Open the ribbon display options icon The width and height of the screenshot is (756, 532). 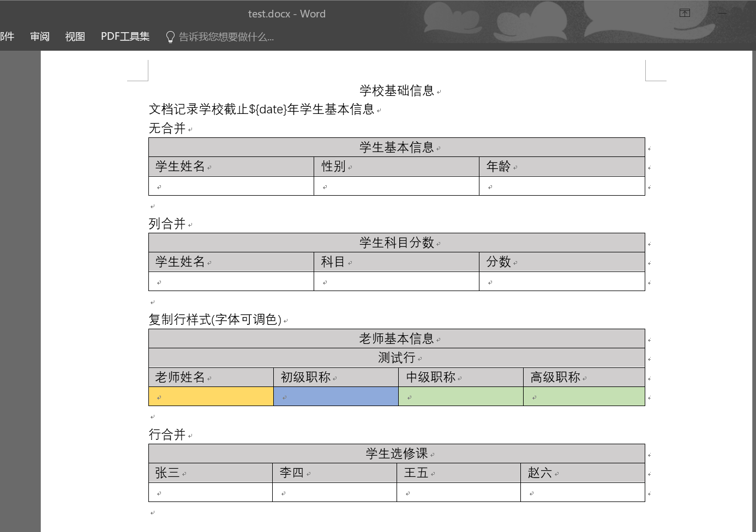[x=684, y=12]
